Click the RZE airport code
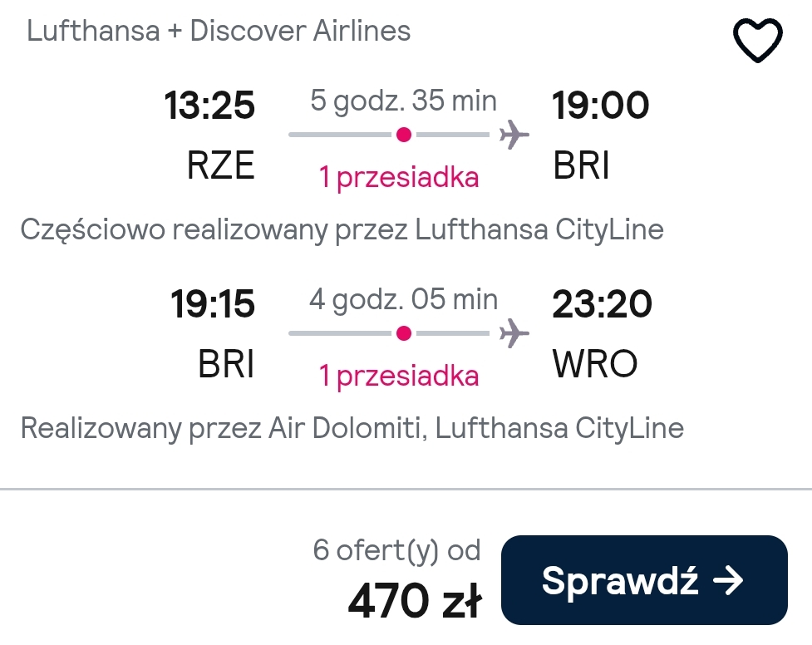 (221, 165)
